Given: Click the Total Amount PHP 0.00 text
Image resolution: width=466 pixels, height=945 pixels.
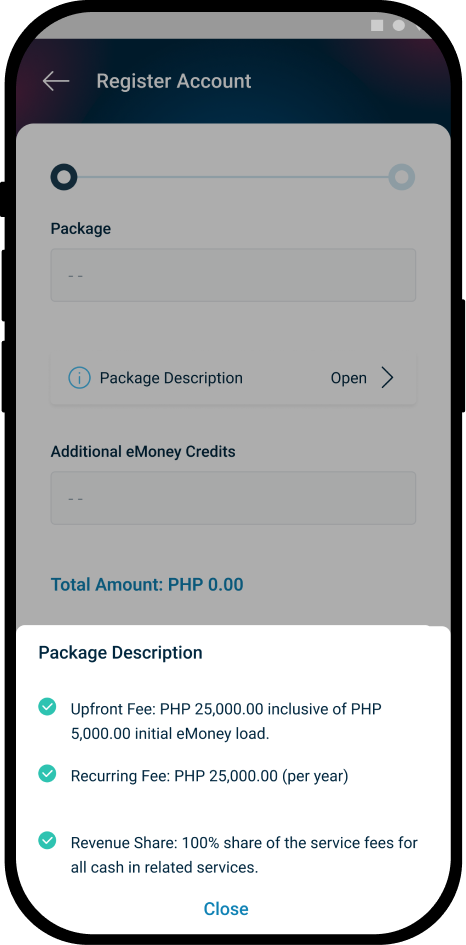Looking at the screenshot, I should (147, 585).
